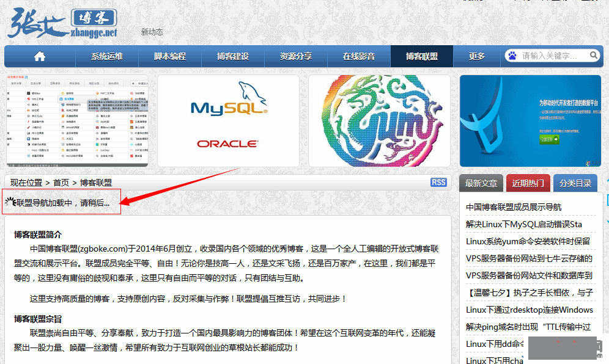The width and height of the screenshot is (609, 364).
Task: Switch to the 分类目录 tab
Action: click(575, 183)
